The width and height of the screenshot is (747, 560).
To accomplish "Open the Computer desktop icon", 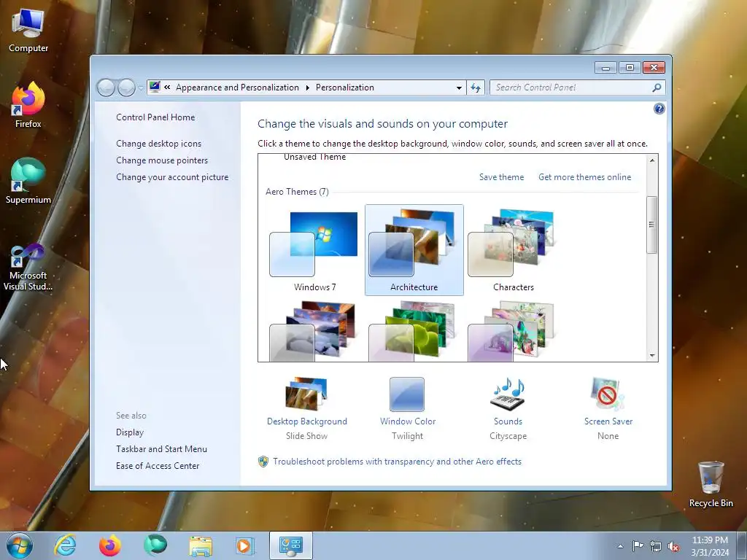I will tap(28, 31).
